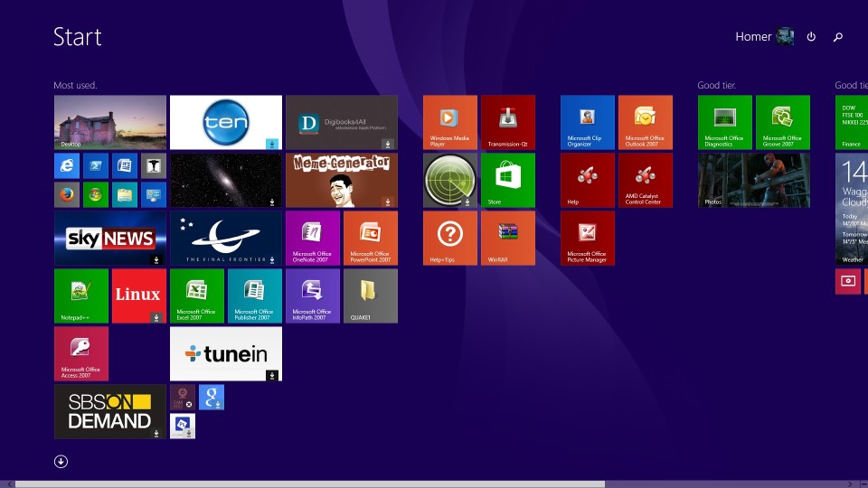This screenshot has width=868, height=488.
Task: Open the red Help tile
Action: 588,181
